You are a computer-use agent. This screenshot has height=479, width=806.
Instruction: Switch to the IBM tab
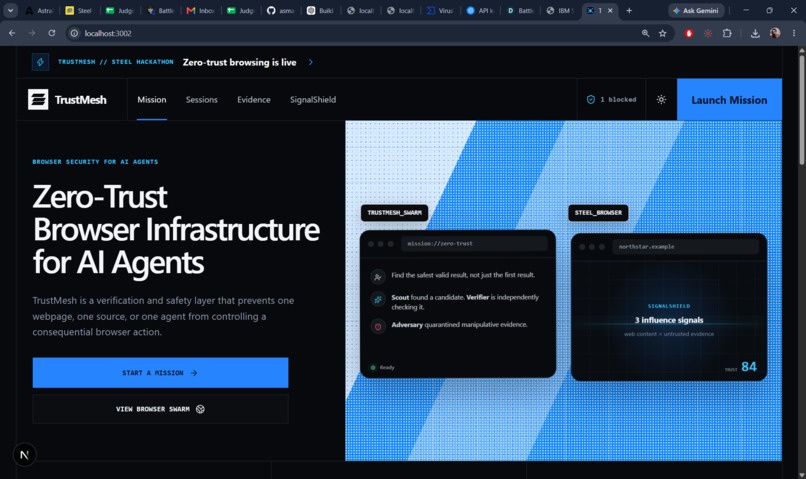pyautogui.click(x=560, y=10)
